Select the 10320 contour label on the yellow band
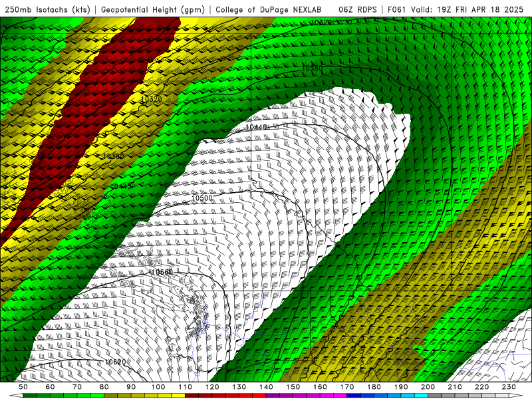532x399 pixels. [152, 99]
